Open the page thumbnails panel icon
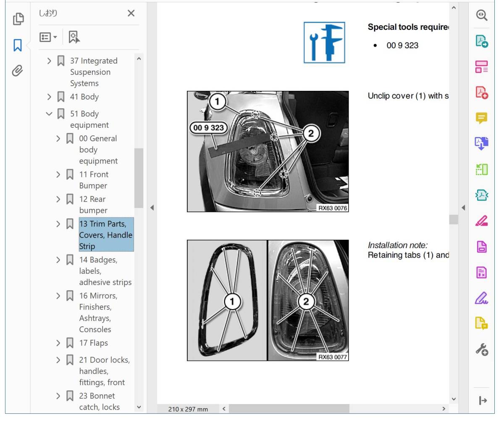 click(x=18, y=19)
